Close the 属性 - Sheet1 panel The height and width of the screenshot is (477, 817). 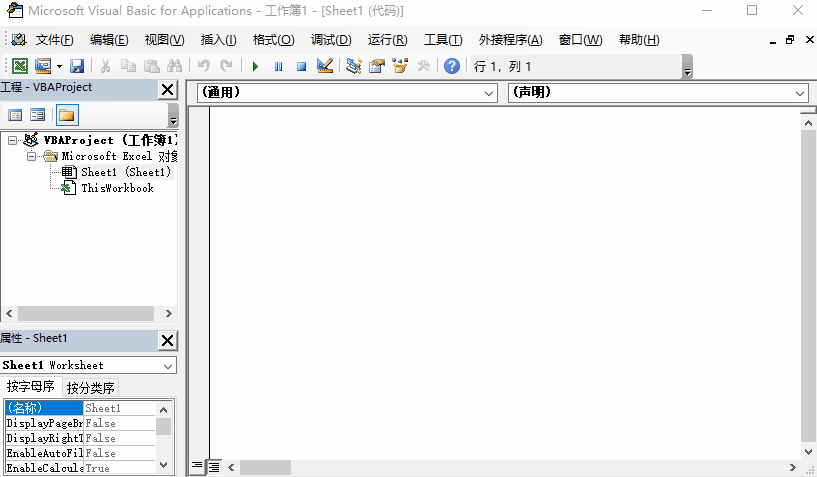tap(167, 340)
